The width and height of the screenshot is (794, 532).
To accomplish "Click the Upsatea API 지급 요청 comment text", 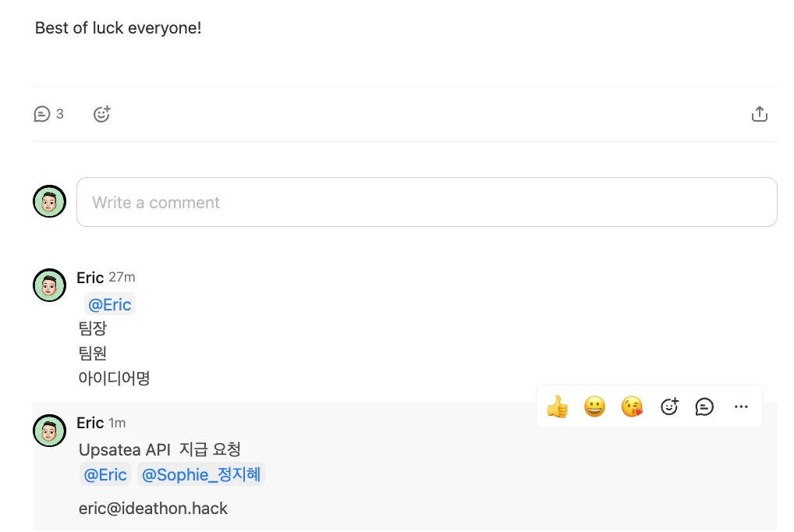I will click(x=159, y=450).
